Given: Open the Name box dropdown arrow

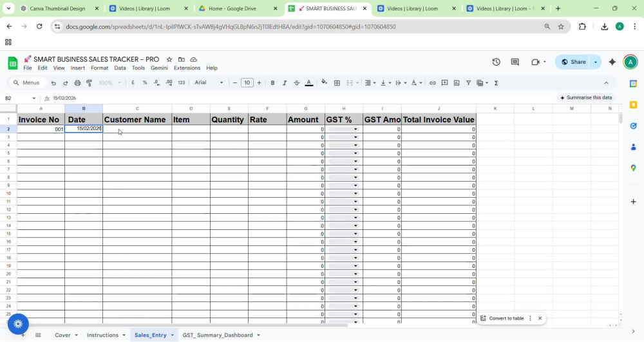Looking at the screenshot, I should (x=33, y=98).
